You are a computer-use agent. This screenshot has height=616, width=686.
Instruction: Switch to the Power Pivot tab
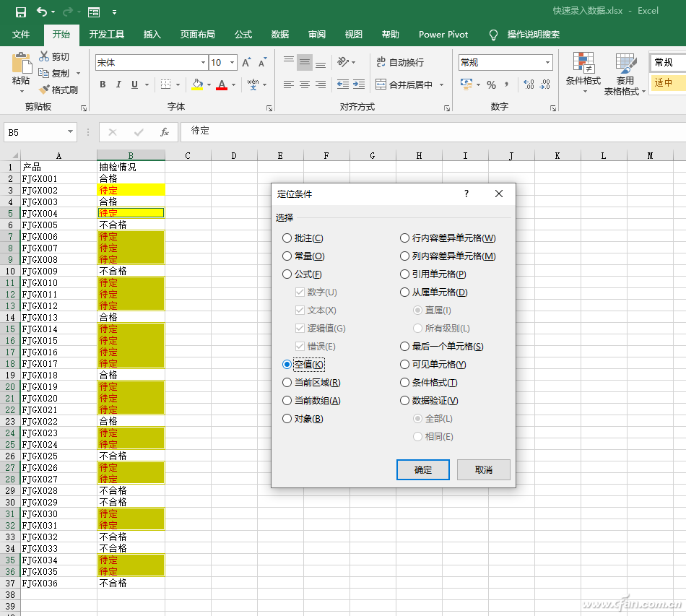pyautogui.click(x=443, y=35)
